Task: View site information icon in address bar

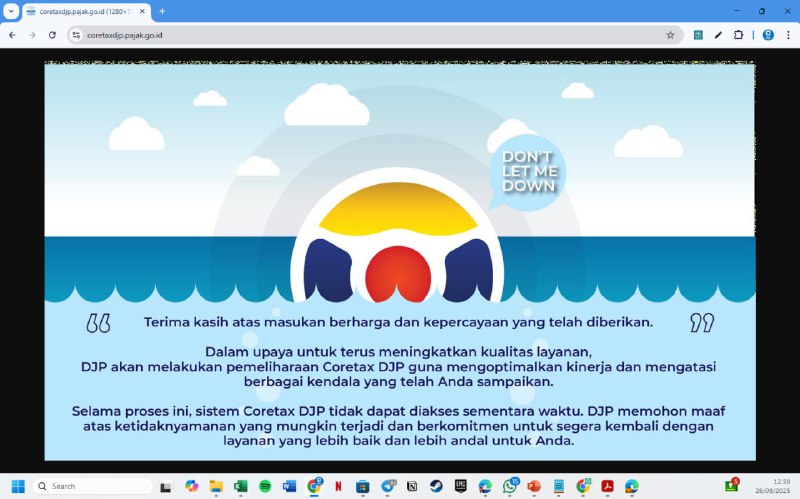Action: click(x=76, y=34)
